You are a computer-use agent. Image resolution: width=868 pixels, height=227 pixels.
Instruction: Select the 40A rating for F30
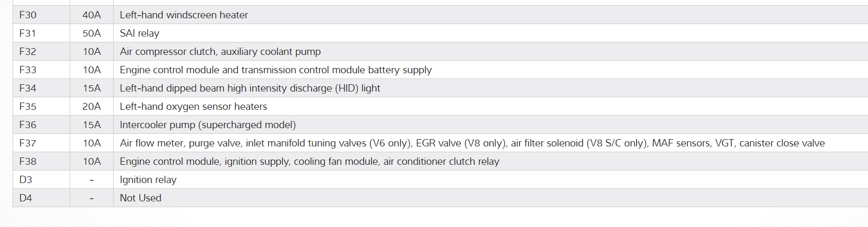[x=92, y=15]
